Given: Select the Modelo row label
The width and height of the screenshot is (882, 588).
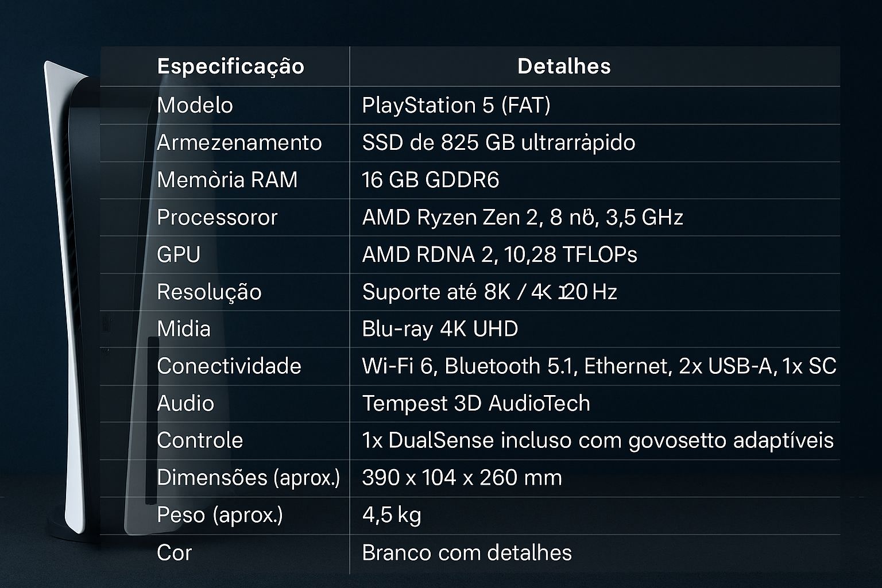Looking at the screenshot, I should pos(195,106).
